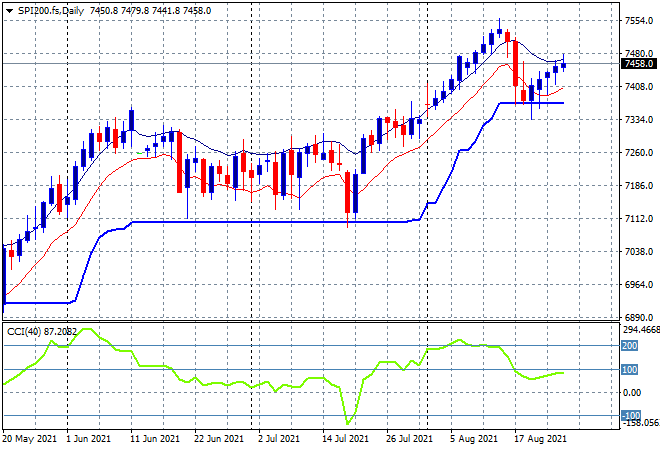Click the red candle at the mid-July low
The image size is (660, 450).
[x=348, y=192]
